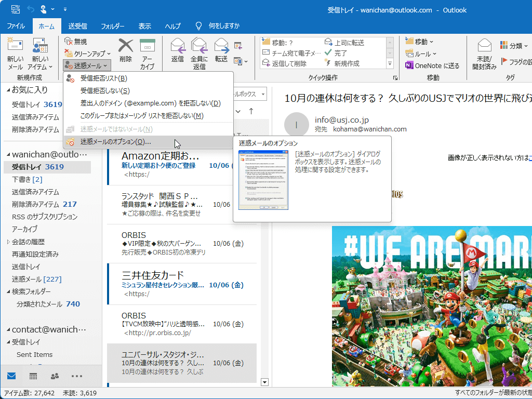
Task: Click the sender avatar circle for info@usj.co.jp
Action: point(296,125)
